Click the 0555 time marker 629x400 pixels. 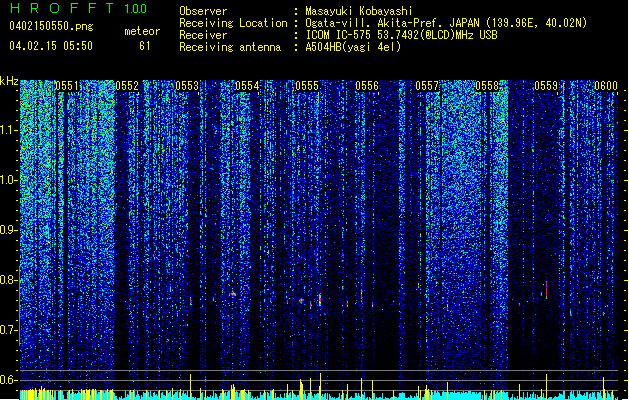pyautogui.click(x=307, y=86)
